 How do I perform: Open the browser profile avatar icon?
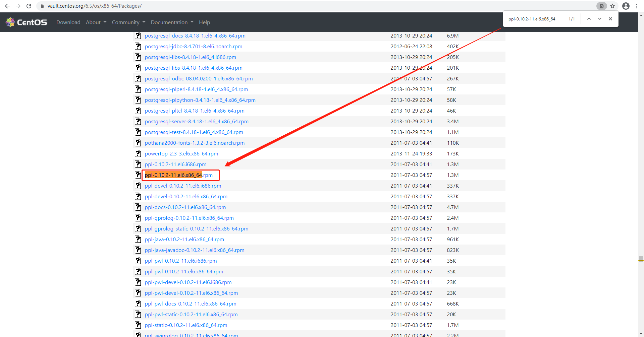coord(626,6)
